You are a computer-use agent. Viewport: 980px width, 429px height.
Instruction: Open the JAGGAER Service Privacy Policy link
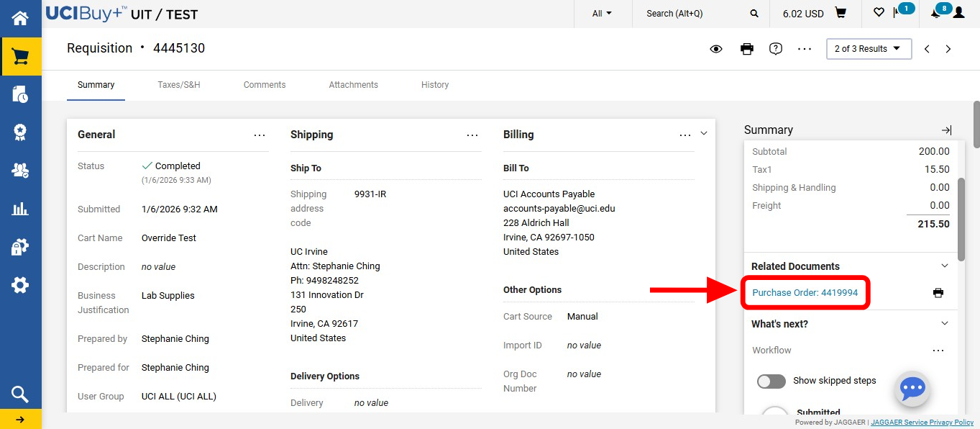click(x=922, y=422)
